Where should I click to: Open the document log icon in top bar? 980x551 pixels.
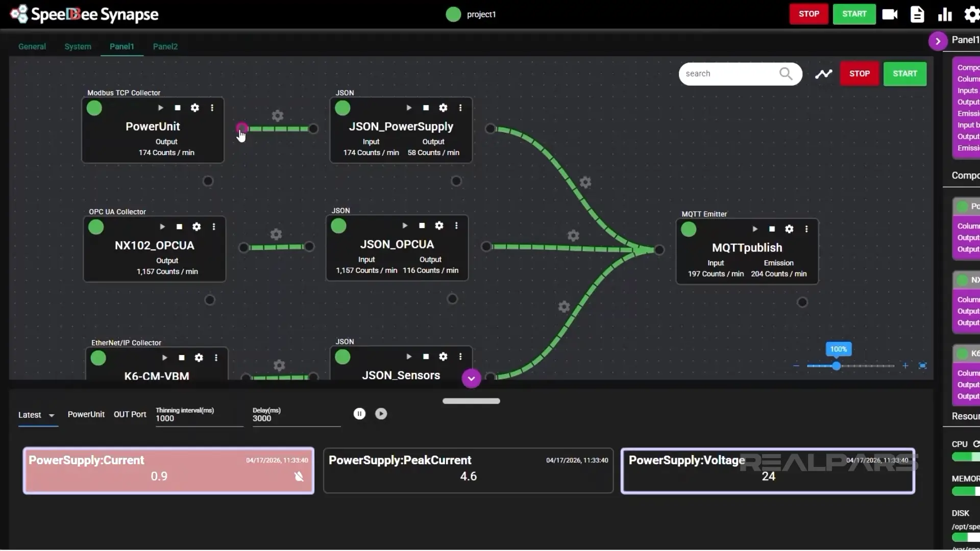tap(917, 14)
